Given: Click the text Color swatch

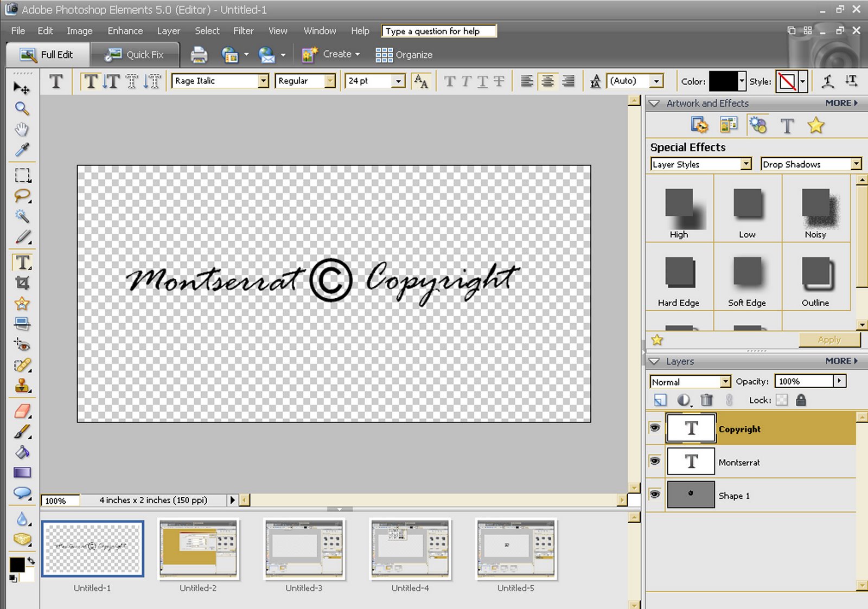Looking at the screenshot, I should pos(723,81).
